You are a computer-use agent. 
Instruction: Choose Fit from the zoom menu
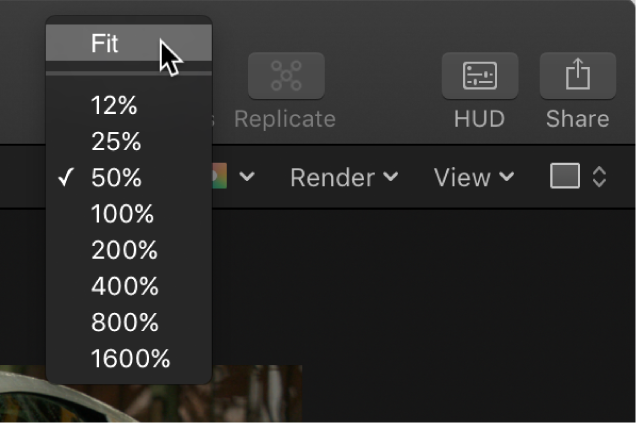point(105,44)
